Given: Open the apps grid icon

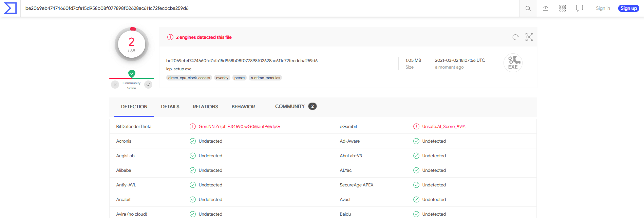Looking at the screenshot, I should (x=563, y=8).
